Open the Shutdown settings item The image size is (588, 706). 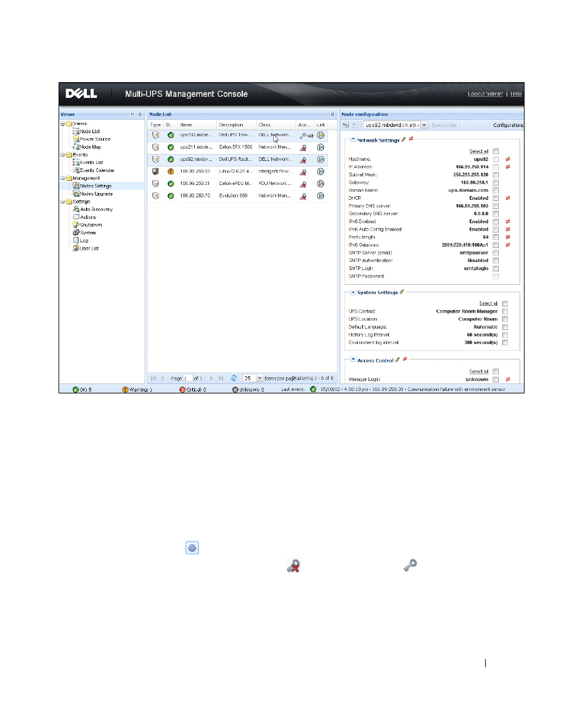[91, 224]
